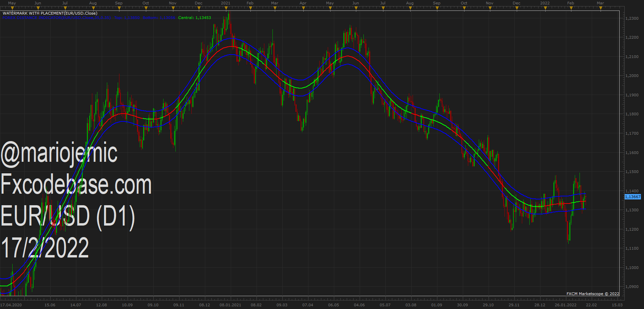
Task: Click the 15.06 date axis label
Action: click(50, 305)
